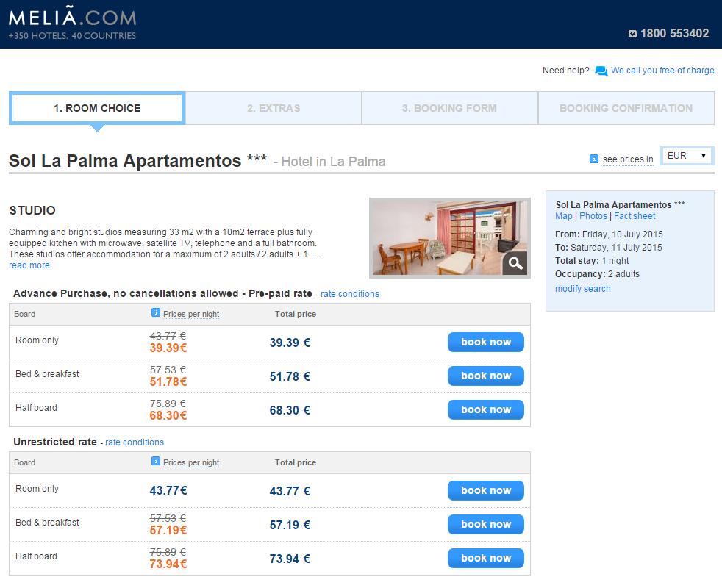Click the phone icon beside 1800 553402

[x=633, y=34]
